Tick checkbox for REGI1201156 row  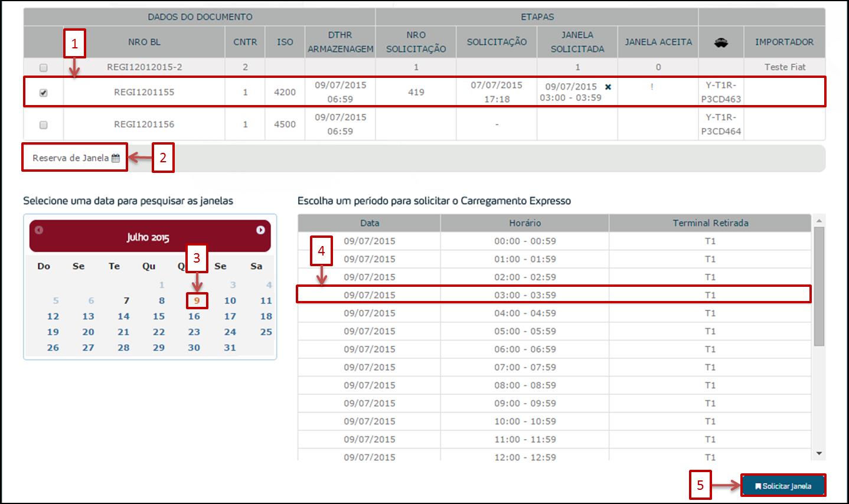43,125
